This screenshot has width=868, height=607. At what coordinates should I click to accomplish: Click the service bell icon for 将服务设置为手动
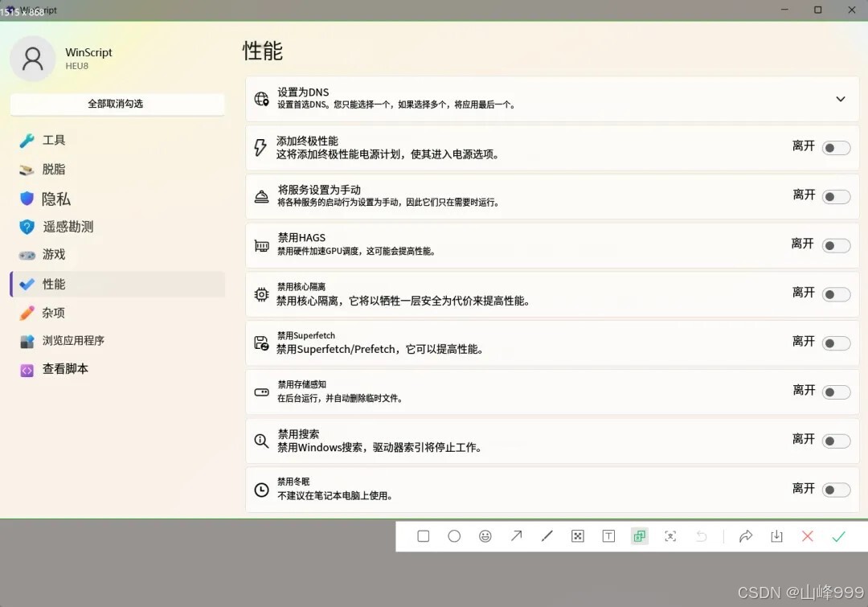pyautogui.click(x=261, y=197)
